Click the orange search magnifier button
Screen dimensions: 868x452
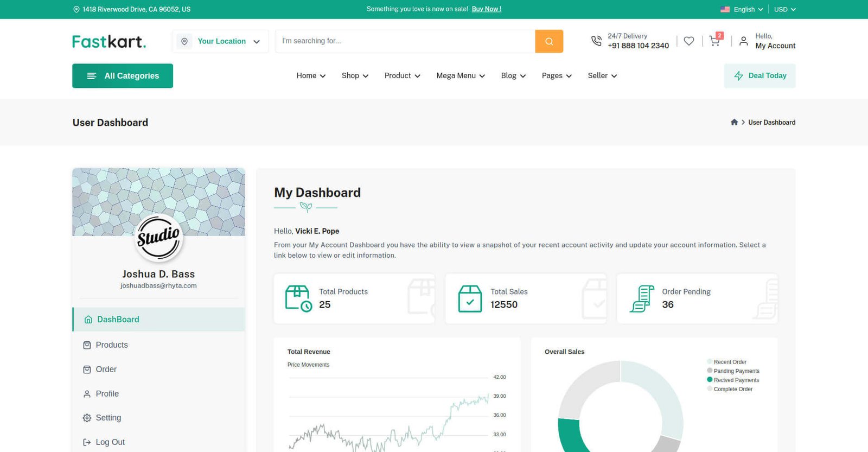coord(549,41)
